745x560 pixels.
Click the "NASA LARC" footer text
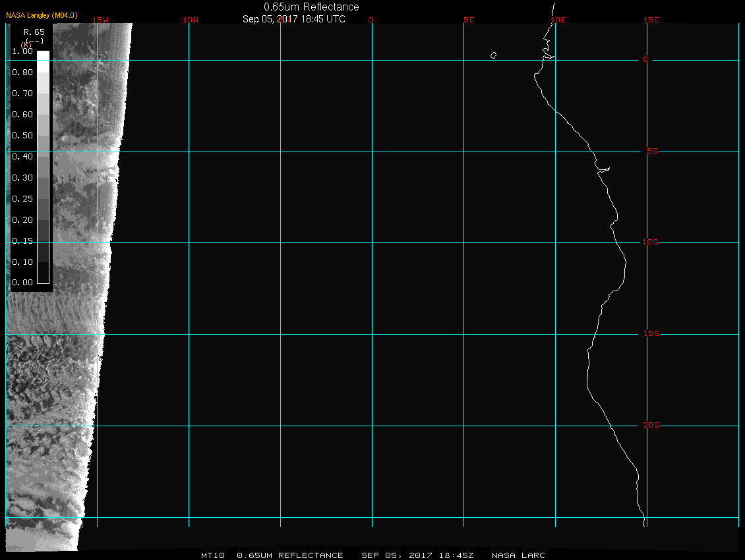tap(518, 555)
